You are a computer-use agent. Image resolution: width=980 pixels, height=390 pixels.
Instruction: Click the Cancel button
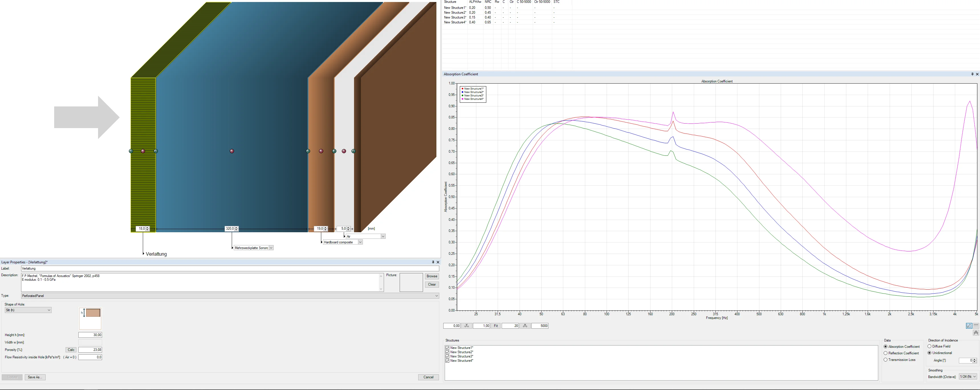pyautogui.click(x=428, y=377)
